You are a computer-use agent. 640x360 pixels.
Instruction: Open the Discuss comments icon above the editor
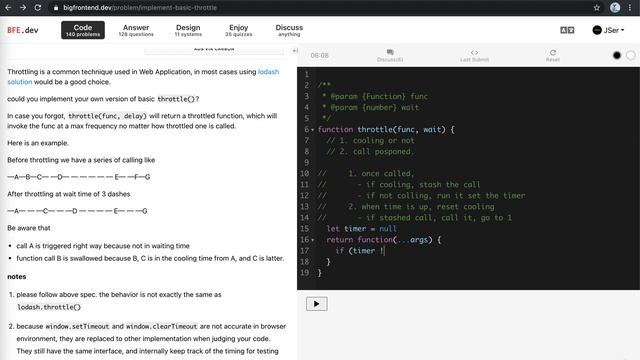click(390, 55)
